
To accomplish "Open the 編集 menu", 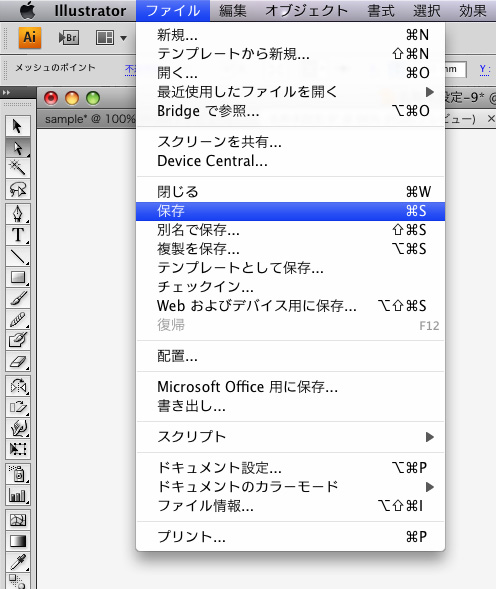I will click(x=233, y=11).
